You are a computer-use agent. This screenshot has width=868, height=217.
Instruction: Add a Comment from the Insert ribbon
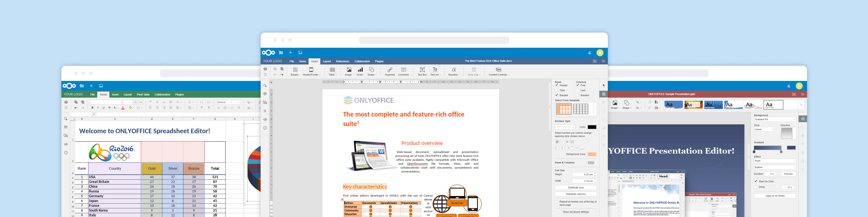403,71
